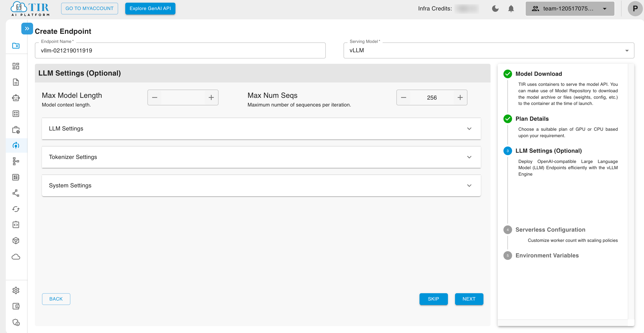Open the hierarchy tree icon in sidebar
This screenshot has width=644, height=333.
16,161
